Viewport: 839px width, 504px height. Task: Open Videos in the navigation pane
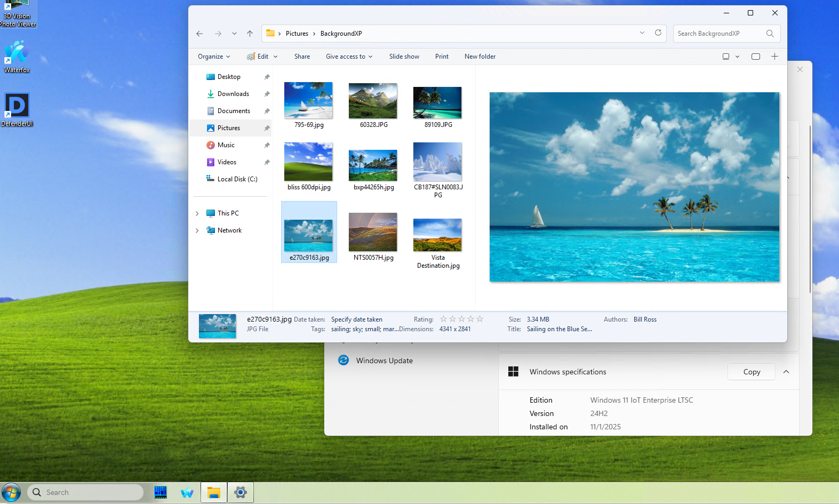pos(227,162)
